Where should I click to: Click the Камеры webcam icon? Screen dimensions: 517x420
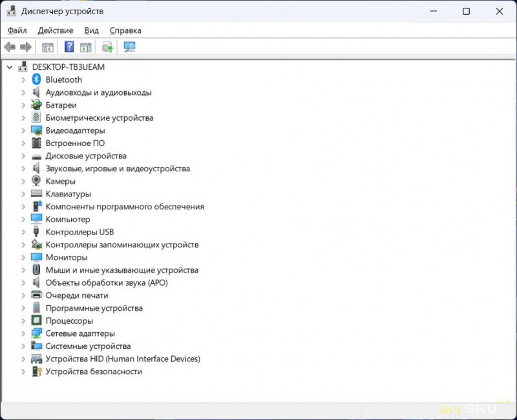pyautogui.click(x=37, y=181)
